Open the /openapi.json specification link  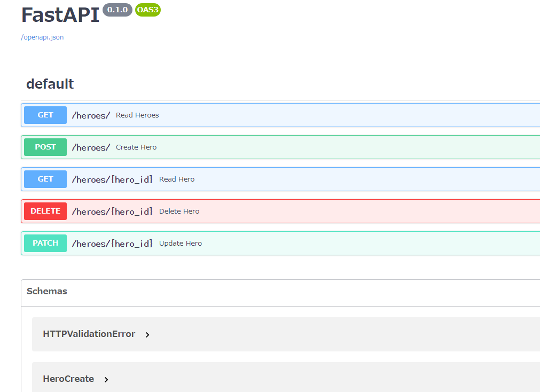[x=42, y=37]
